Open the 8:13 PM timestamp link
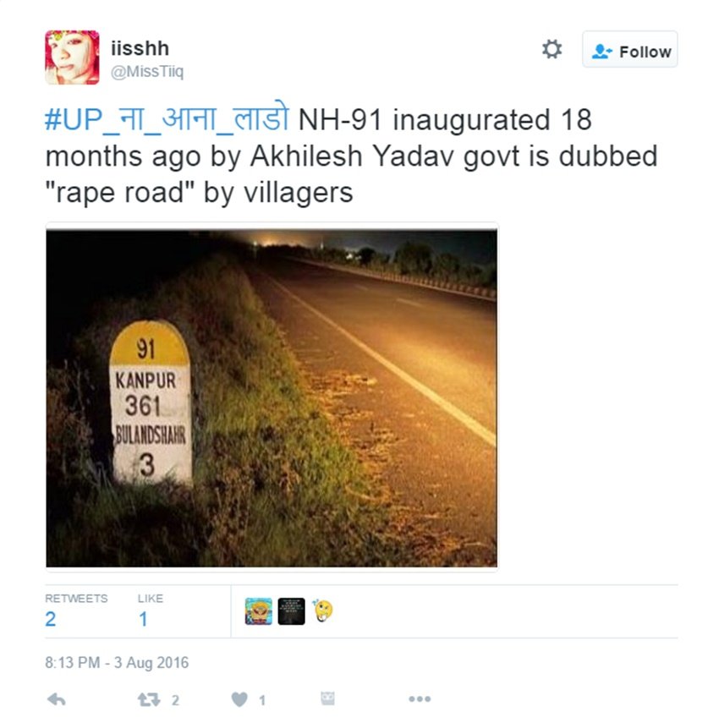This screenshot has width=719, height=728. [117, 663]
